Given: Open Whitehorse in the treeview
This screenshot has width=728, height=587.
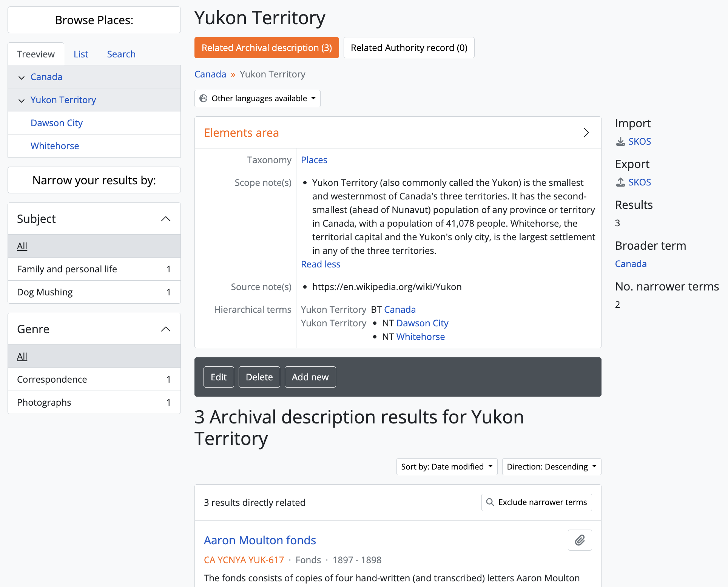Looking at the screenshot, I should coord(55,146).
